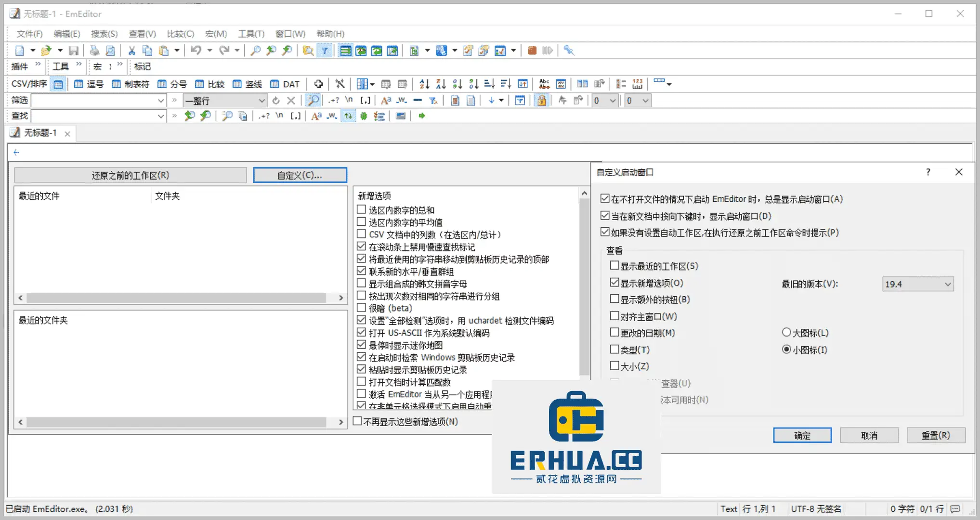Click the cross-shaped add icon in CSV toolbar
Image resolution: width=980 pixels, height=520 pixels.
click(x=318, y=84)
